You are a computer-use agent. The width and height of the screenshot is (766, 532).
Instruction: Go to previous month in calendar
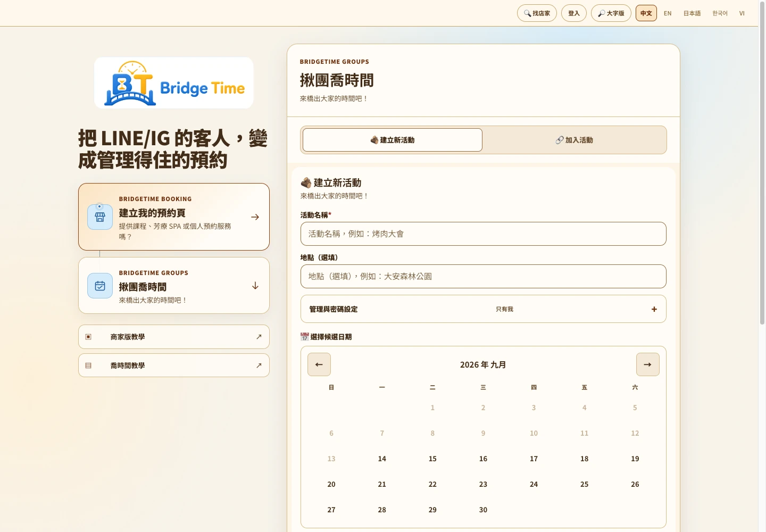tap(319, 364)
